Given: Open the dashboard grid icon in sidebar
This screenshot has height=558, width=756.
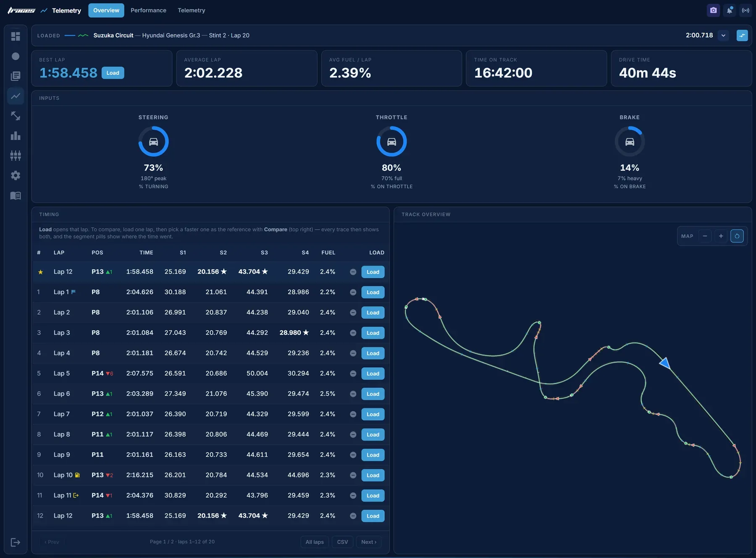Looking at the screenshot, I should tap(16, 37).
